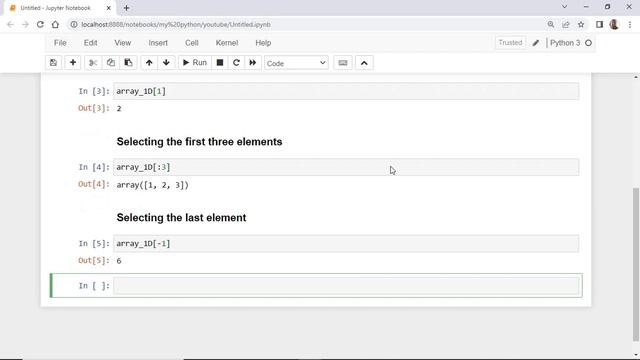Click the kernel idle circle indicator

point(588,43)
